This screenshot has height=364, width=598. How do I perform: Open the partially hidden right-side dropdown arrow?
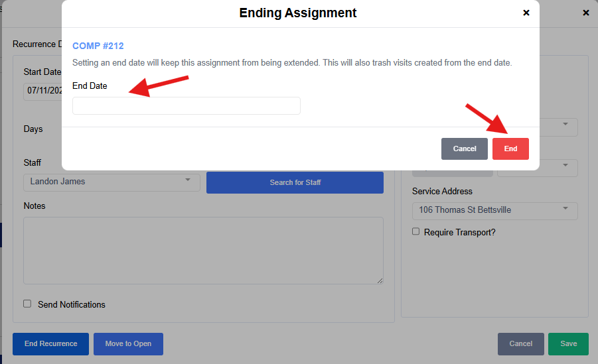[565, 124]
